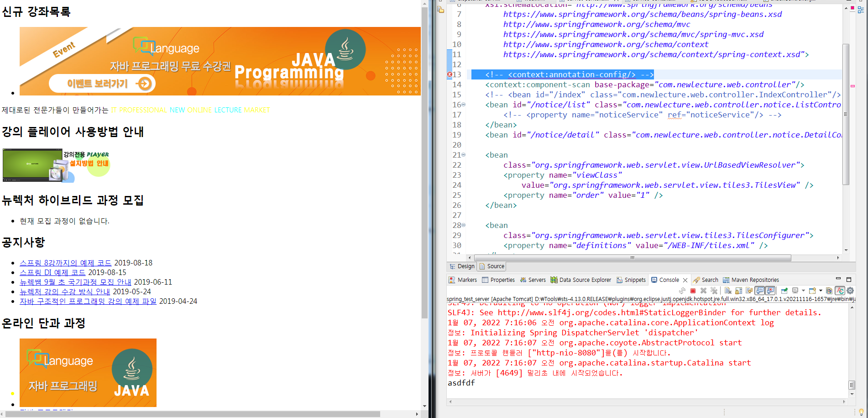The image size is (868, 418).
Task: Click the lightbulb tip icon in bottom corner
Action: coord(861,412)
